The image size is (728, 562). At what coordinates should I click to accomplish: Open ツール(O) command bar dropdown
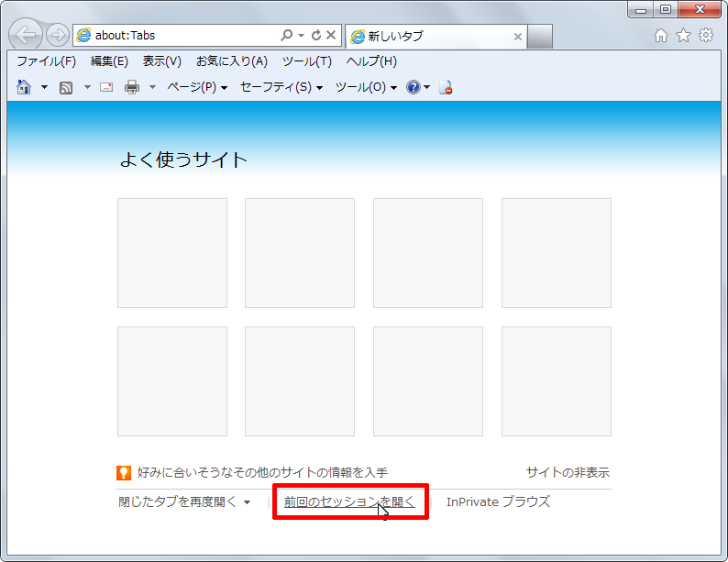coord(366,87)
